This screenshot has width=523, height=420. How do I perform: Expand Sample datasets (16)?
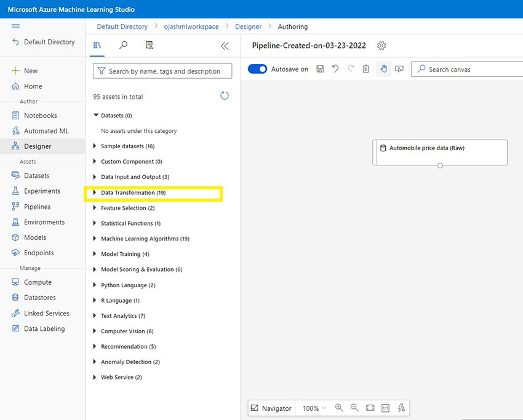pyautogui.click(x=95, y=146)
